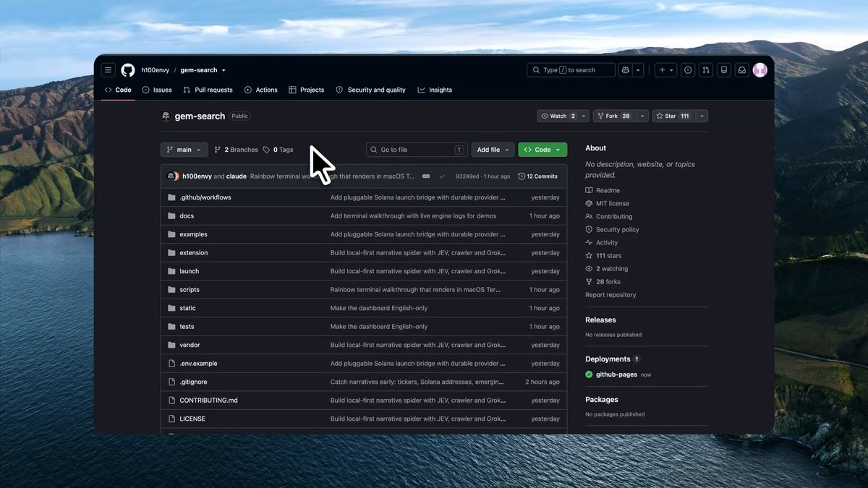Open the dropdown arrow next to Fork
This screenshot has height=488, width=868.
coord(642,116)
